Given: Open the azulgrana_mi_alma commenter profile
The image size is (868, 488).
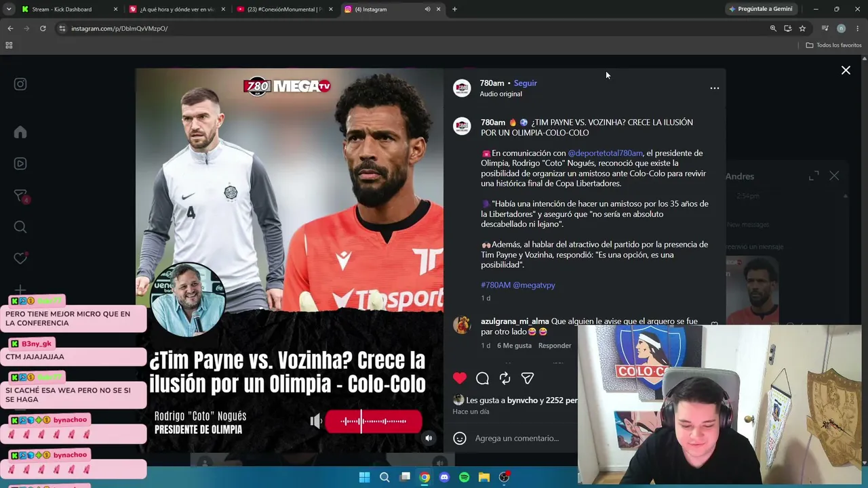Looking at the screenshot, I should (515, 321).
